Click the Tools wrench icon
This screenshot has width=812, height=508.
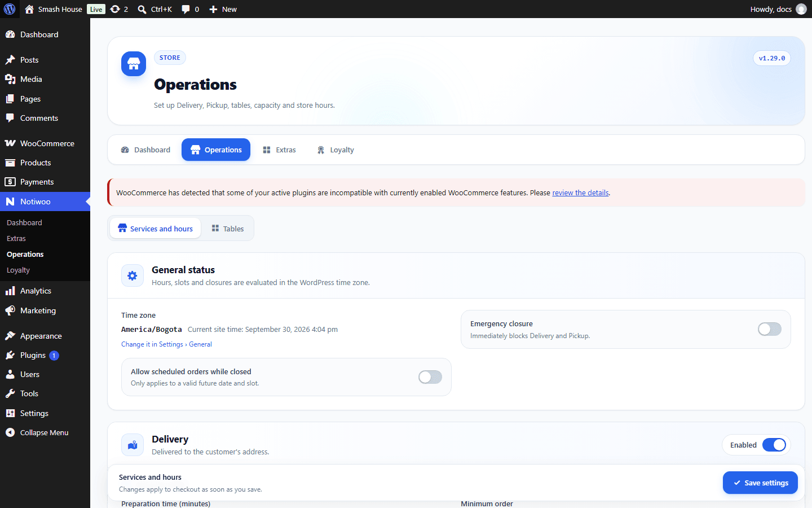pos(10,393)
